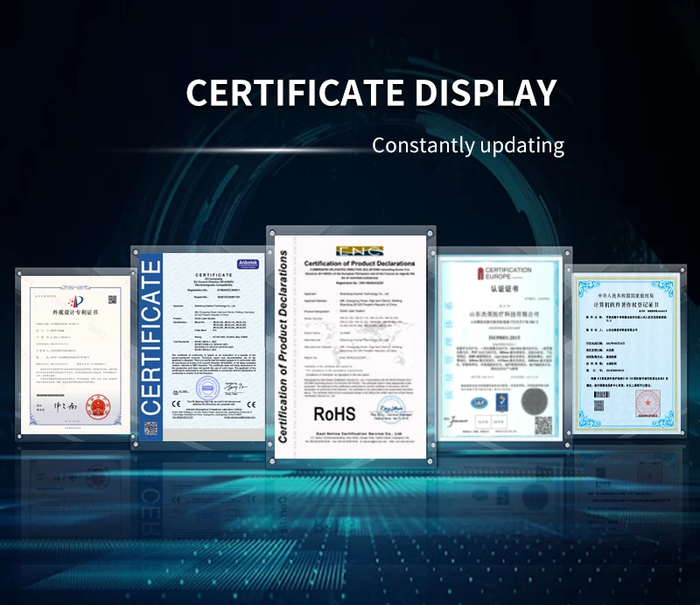
Task: Open the Anbotek CE certificate
Action: 202,347
